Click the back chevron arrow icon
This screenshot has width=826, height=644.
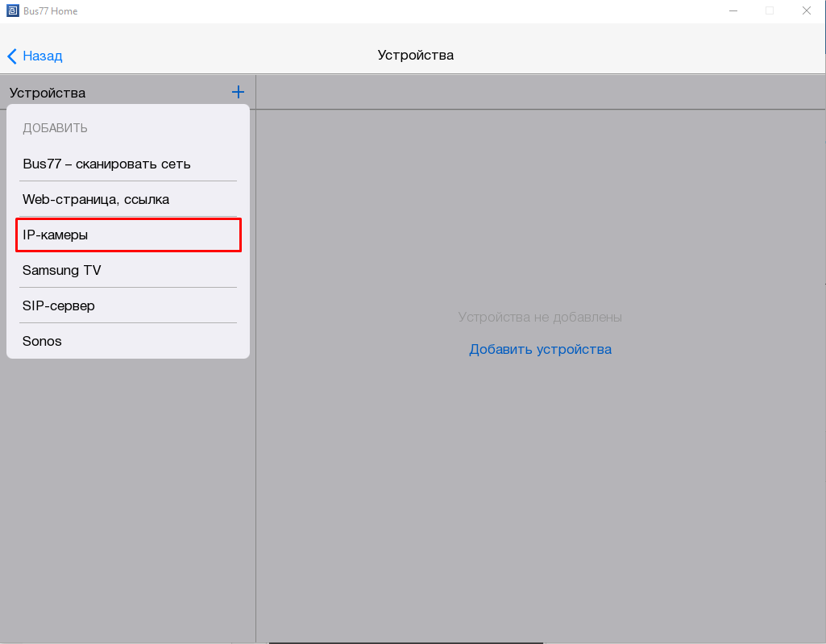12,56
